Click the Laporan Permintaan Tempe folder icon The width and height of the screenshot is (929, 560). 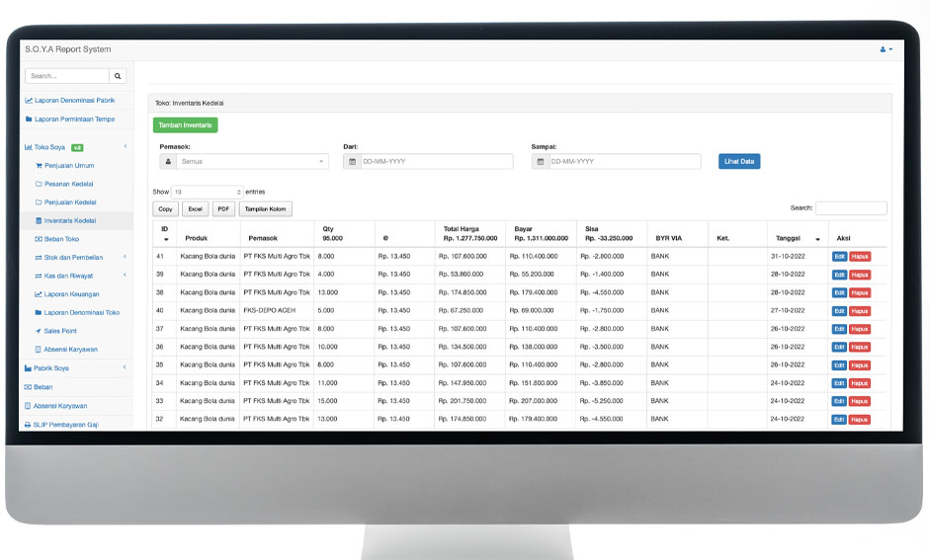pyautogui.click(x=29, y=119)
